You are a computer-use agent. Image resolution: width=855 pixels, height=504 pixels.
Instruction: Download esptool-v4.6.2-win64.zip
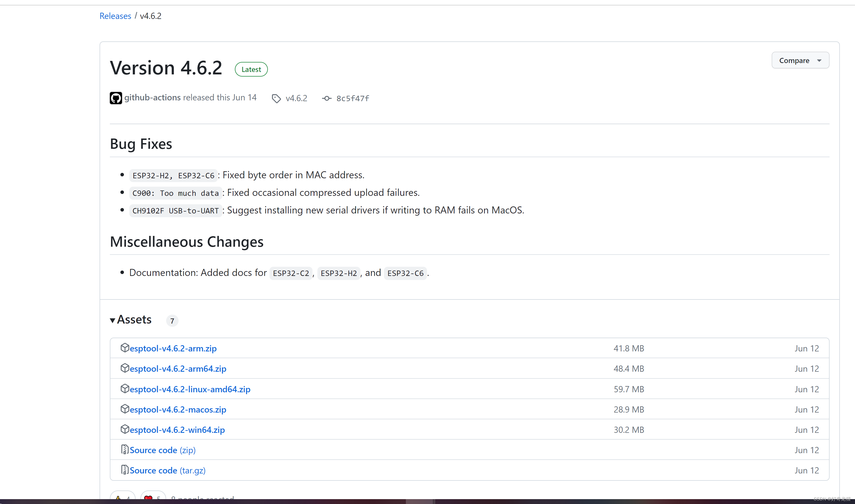point(177,430)
